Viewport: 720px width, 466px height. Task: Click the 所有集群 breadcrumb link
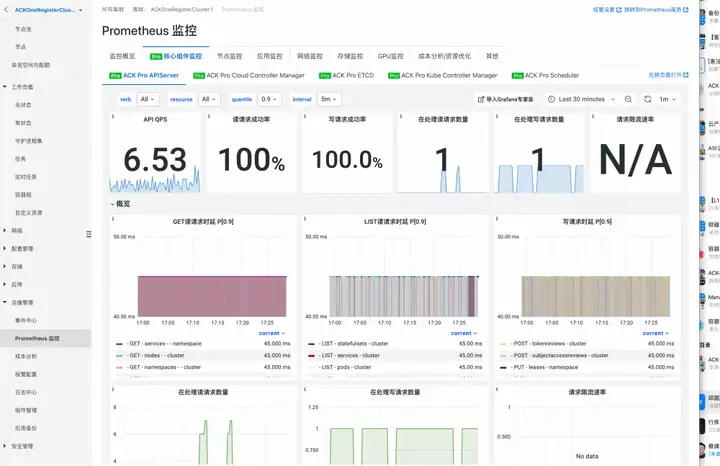[x=112, y=9]
